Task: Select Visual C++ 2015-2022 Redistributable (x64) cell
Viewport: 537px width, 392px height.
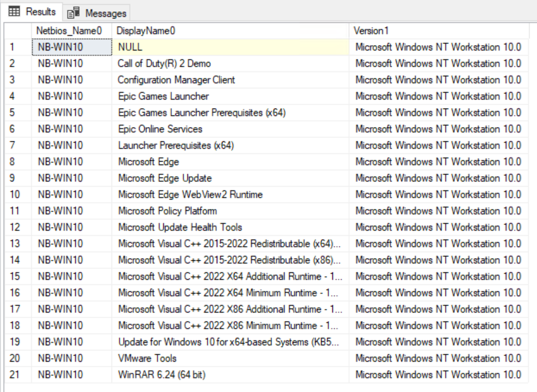Action: coord(230,244)
